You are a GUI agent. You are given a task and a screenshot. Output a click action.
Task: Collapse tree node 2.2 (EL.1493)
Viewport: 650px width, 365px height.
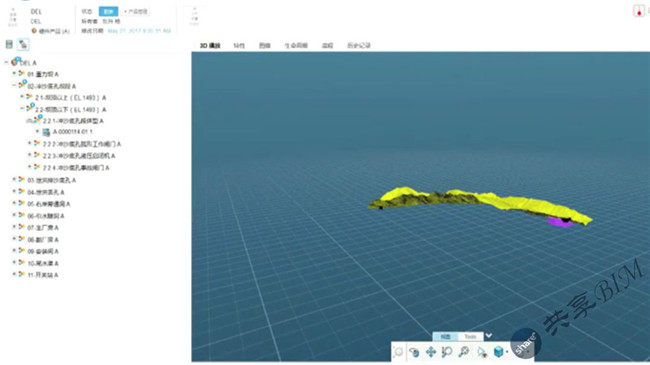coord(22,109)
